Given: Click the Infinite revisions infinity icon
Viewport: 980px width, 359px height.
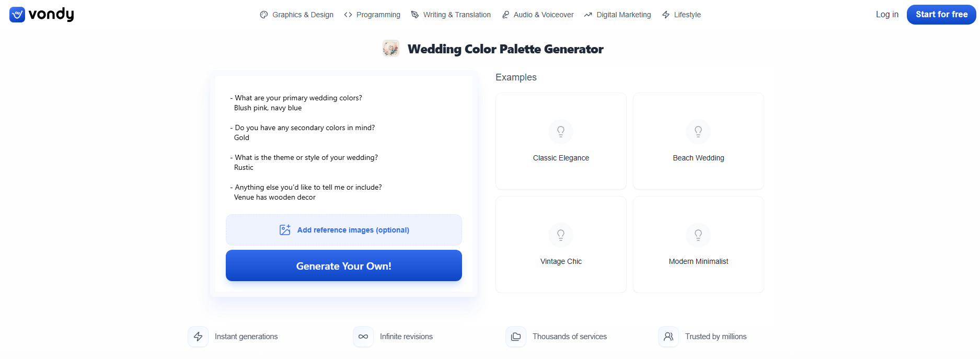Looking at the screenshot, I should [363, 337].
